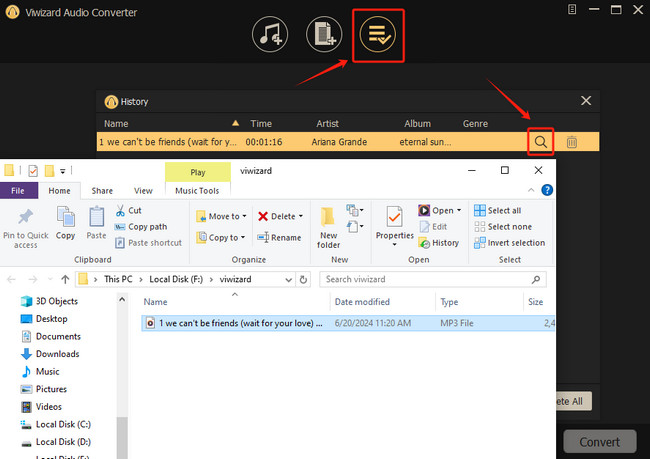Screen dimensions: 650x459
Task: Click the Copy icon in the ribbon
Action: 65,223
